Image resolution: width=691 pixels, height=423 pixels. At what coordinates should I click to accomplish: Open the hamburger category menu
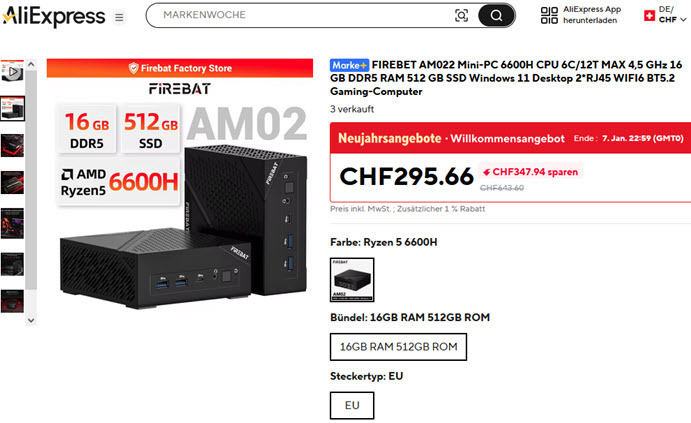pos(119,18)
